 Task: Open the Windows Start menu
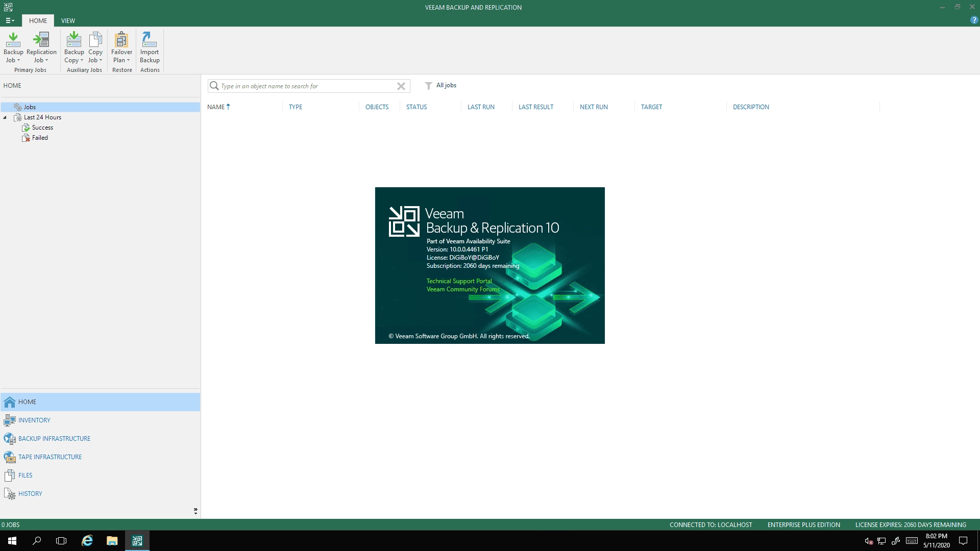pyautogui.click(x=12, y=541)
